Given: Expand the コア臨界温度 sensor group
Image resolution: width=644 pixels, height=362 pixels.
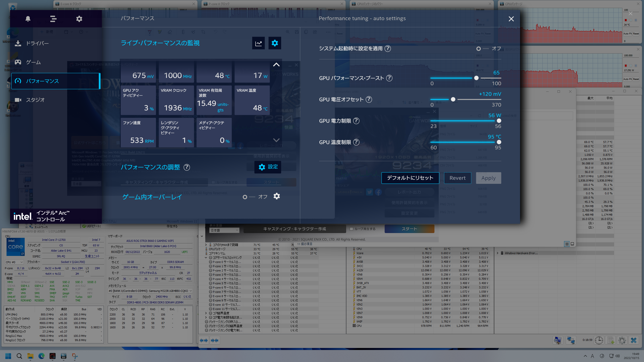Looking at the screenshot, I should point(206,313).
